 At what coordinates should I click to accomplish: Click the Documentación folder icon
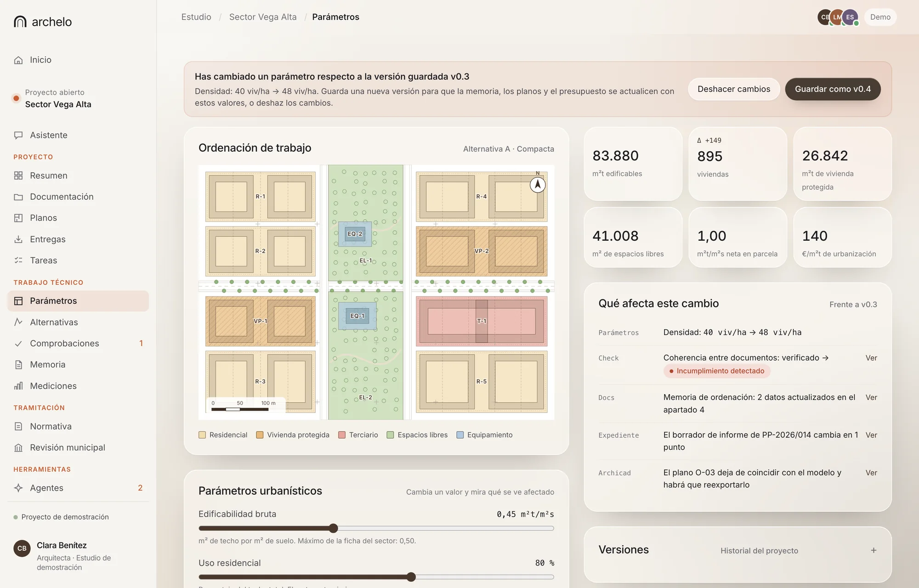tap(18, 197)
